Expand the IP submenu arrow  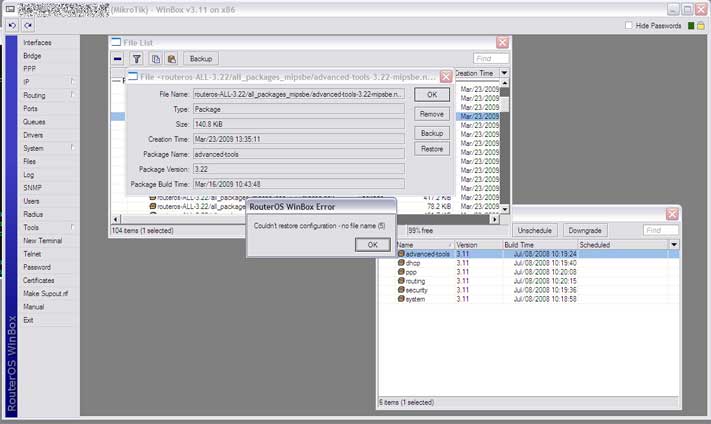(72, 81)
